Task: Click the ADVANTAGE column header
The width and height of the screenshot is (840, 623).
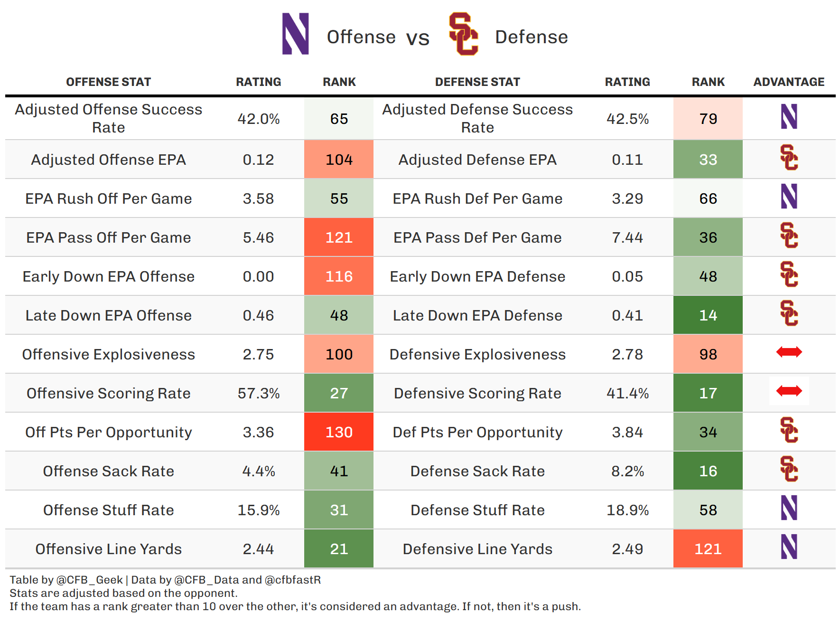Action: tap(789, 82)
